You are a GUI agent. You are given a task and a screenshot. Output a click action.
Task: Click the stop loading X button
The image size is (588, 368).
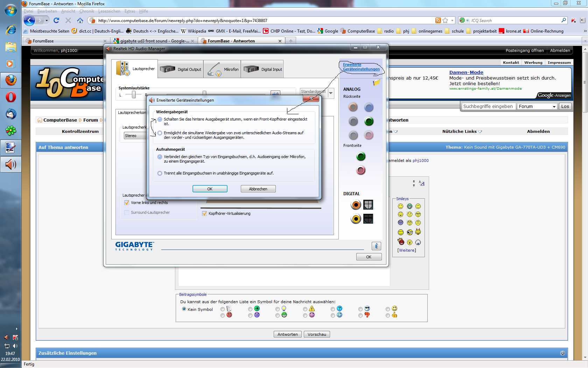[x=68, y=20]
